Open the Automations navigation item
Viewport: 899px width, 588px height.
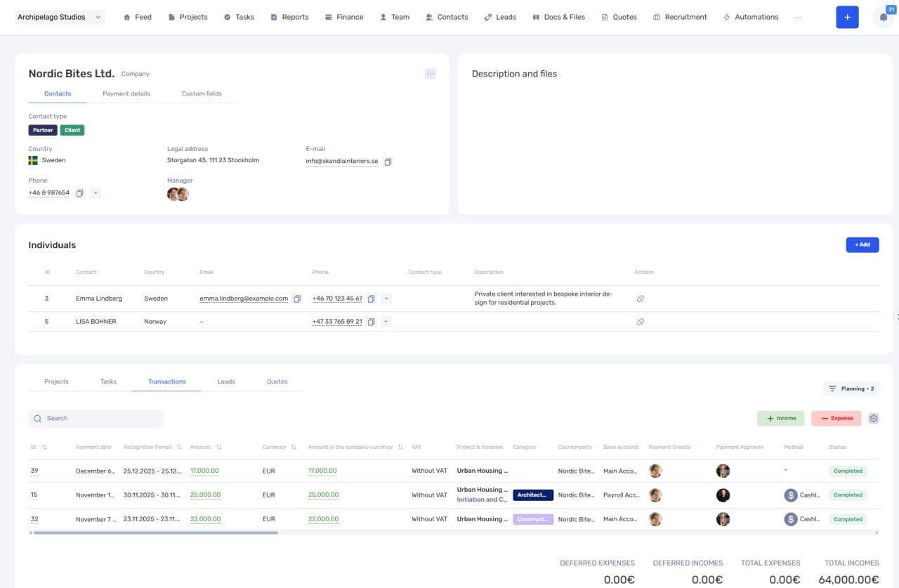pos(750,17)
